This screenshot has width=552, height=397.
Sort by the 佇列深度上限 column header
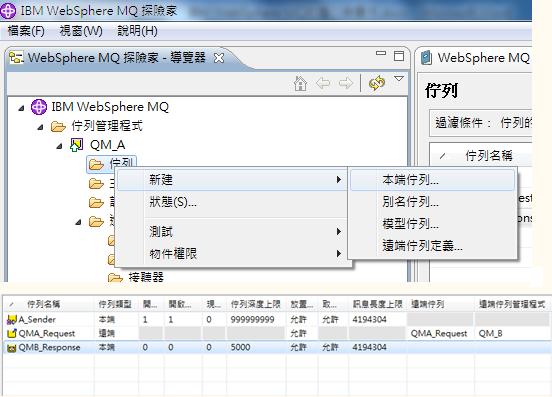click(x=256, y=304)
